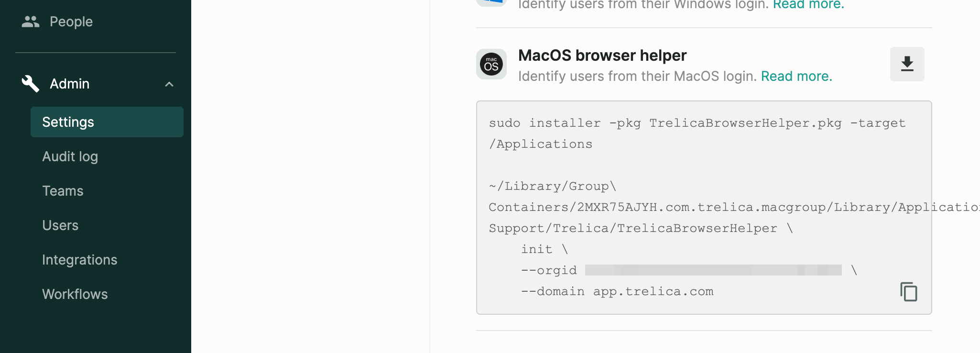This screenshot has width=980, height=353.
Task: Download the MacOS browser helper package
Action: click(907, 64)
